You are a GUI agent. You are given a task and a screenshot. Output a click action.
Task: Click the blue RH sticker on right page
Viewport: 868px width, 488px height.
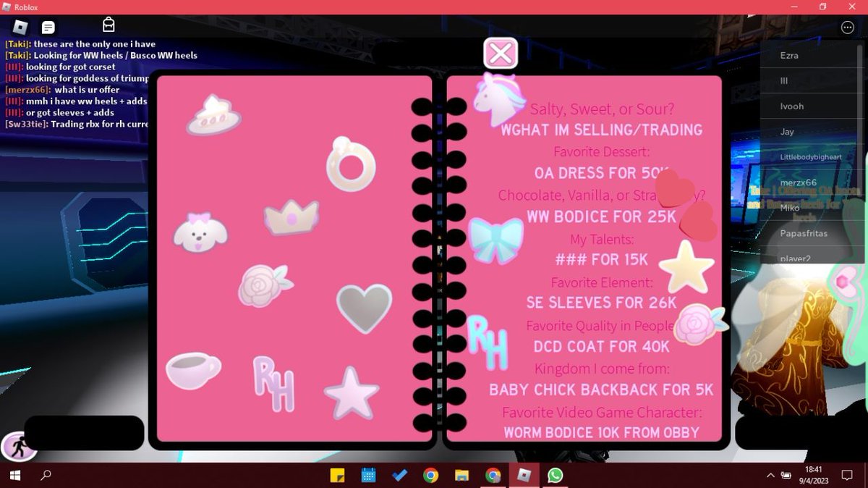click(488, 342)
